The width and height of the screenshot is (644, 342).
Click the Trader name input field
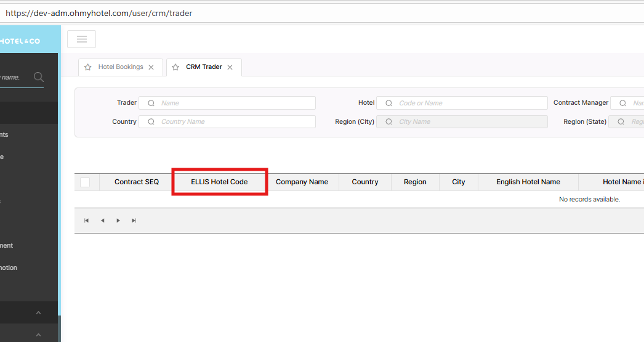click(234, 103)
